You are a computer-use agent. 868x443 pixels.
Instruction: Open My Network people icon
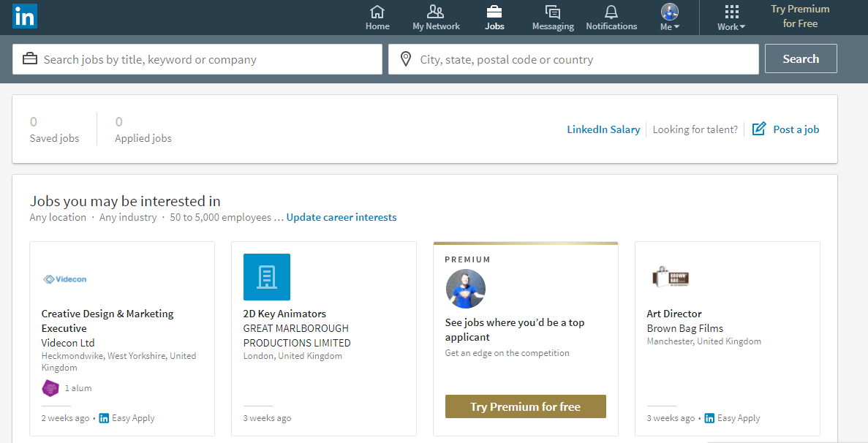point(436,12)
